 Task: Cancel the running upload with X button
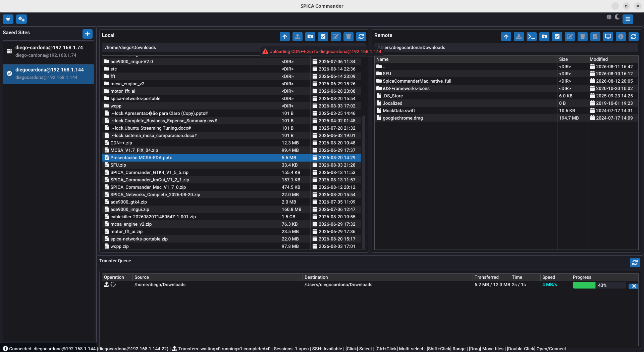[634, 286]
